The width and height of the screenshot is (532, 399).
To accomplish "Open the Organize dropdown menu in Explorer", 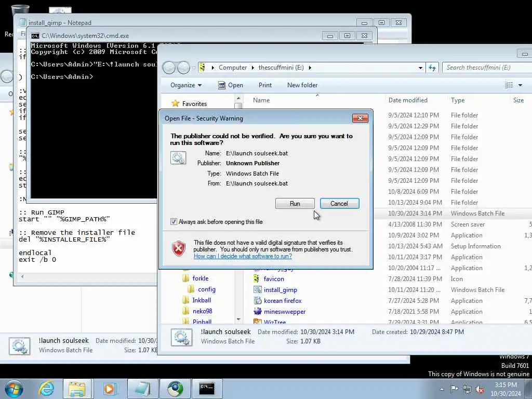I will 186,85.
